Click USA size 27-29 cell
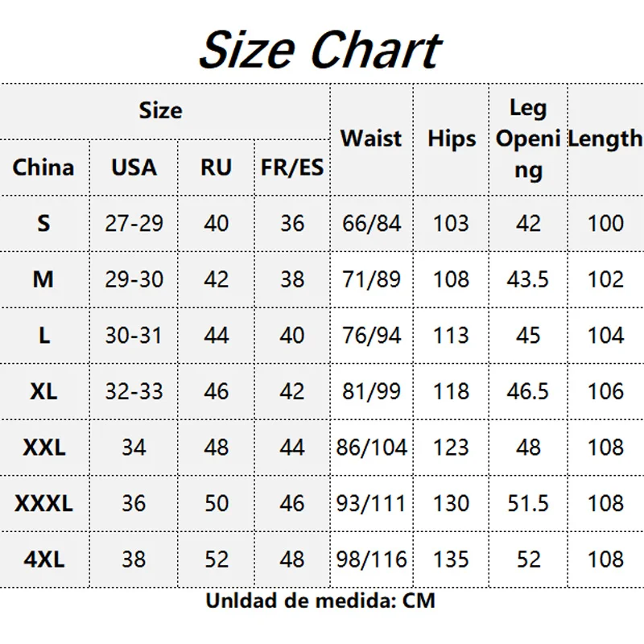Image resolution: width=644 pixels, height=644 pixels. click(134, 223)
